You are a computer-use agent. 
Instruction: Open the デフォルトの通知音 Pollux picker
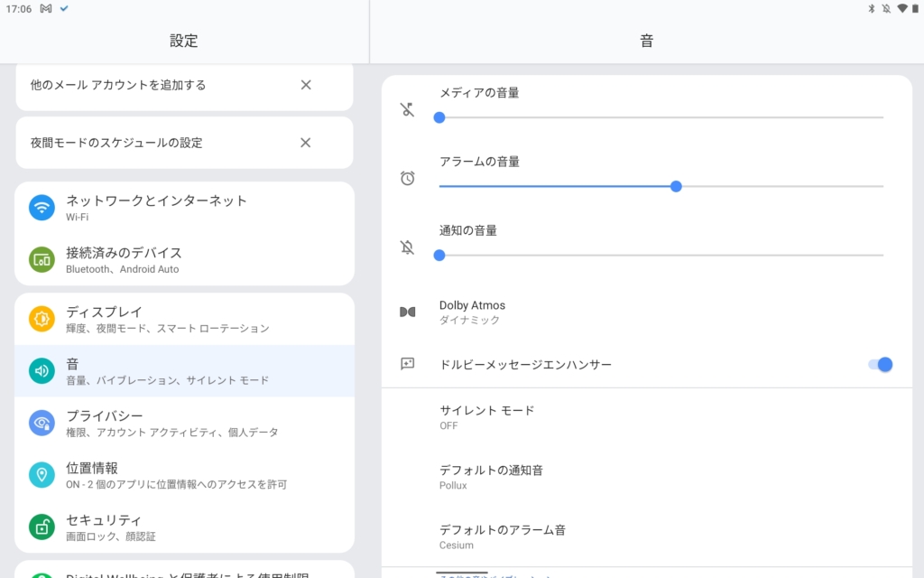pyautogui.click(x=491, y=477)
